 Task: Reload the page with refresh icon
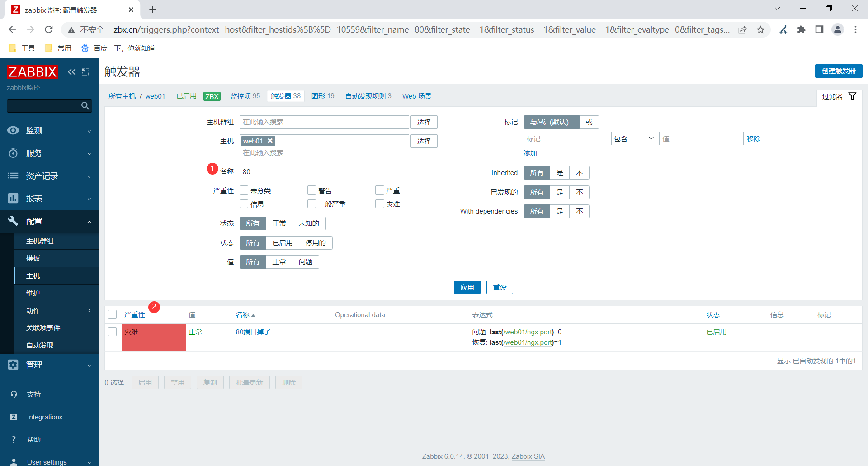[x=49, y=29]
